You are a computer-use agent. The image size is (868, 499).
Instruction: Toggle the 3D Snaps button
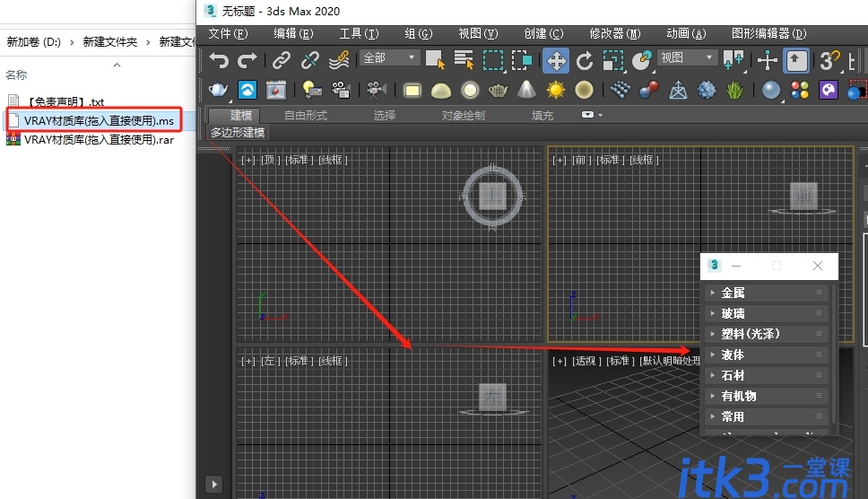click(829, 60)
